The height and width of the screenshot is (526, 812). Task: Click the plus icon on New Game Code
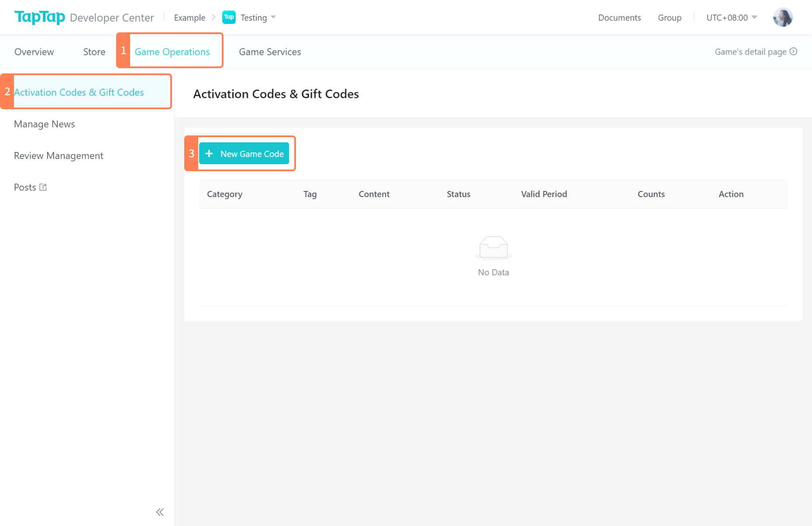point(209,154)
